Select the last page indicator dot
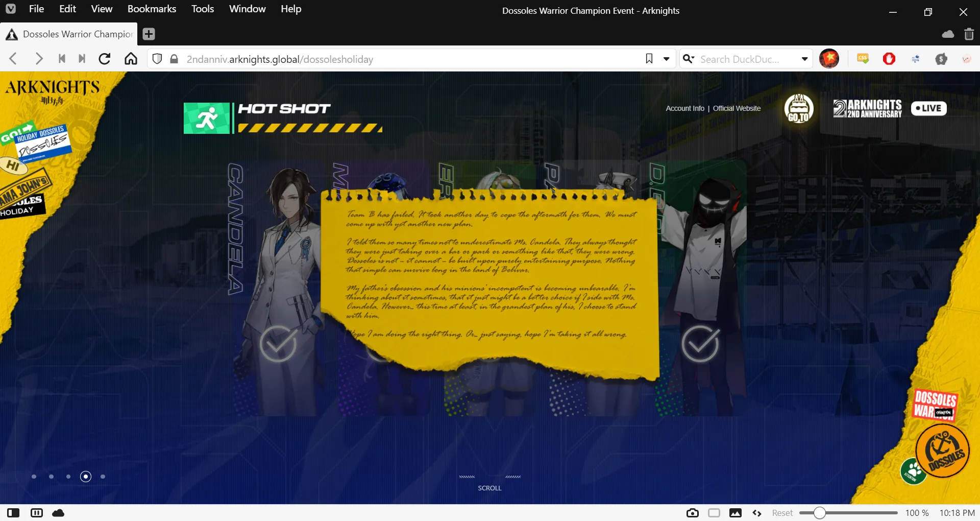Image resolution: width=980 pixels, height=521 pixels. pyautogui.click(x=103, y=477)
